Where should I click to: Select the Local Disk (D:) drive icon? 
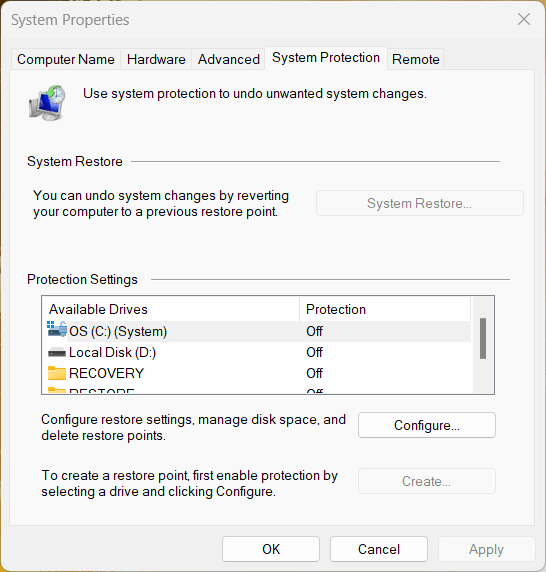tap(57, 352)
